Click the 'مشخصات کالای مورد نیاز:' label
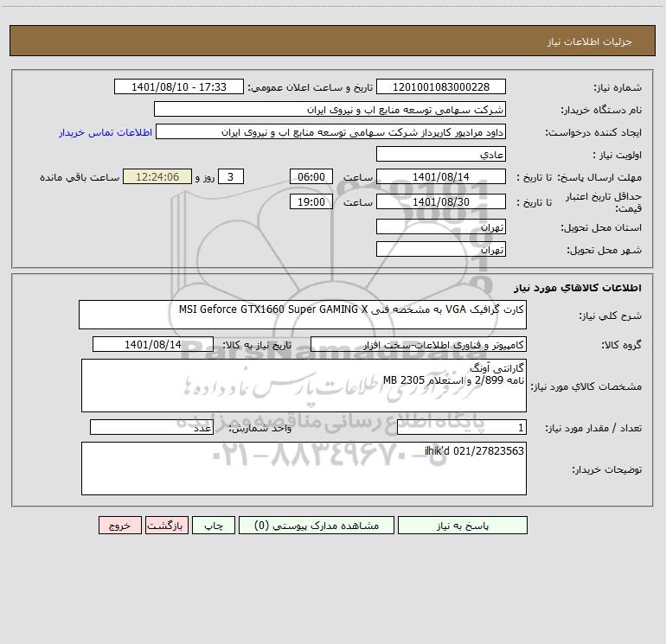This screenshot has width=666, height=644. click(586, 386)
